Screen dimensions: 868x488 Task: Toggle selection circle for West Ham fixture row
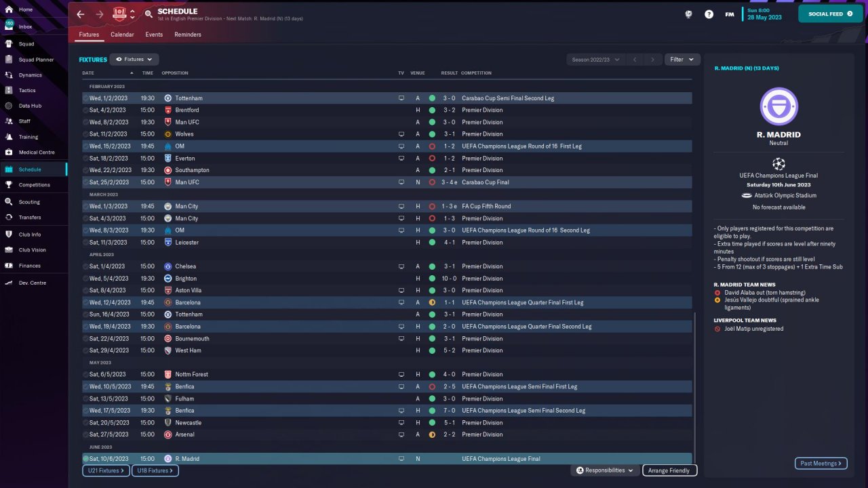coord(86,350)
